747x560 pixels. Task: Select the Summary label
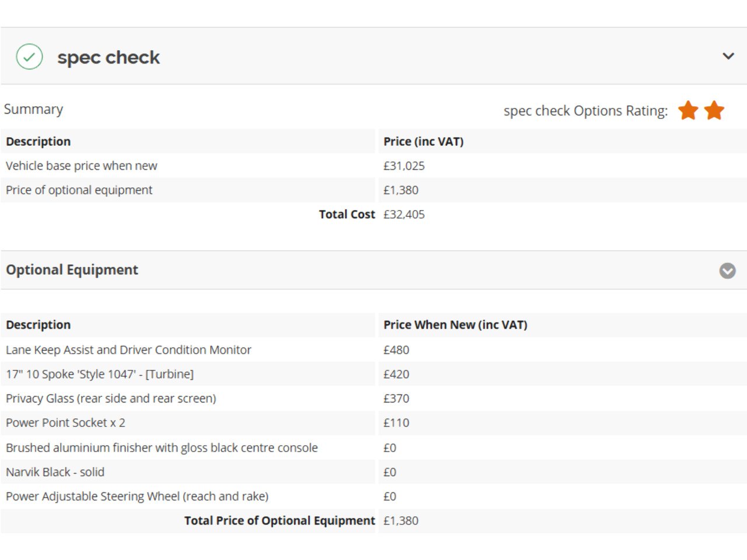33,109
